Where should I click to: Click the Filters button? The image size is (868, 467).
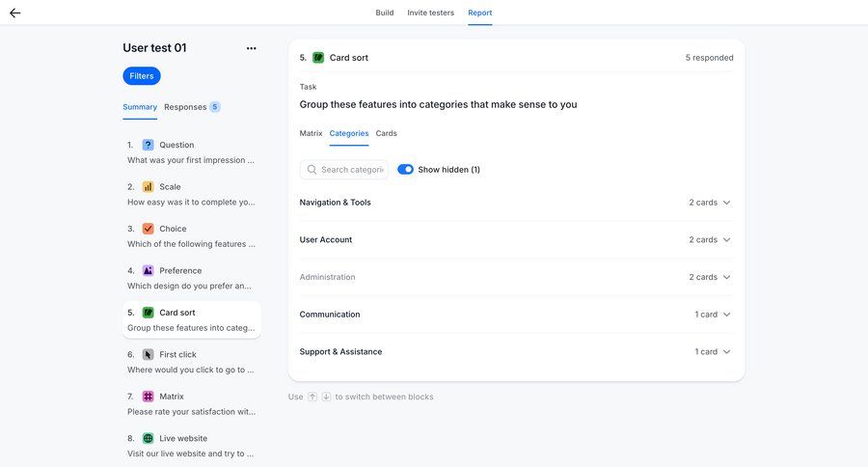pyautogui.click(x=142, y=76)
